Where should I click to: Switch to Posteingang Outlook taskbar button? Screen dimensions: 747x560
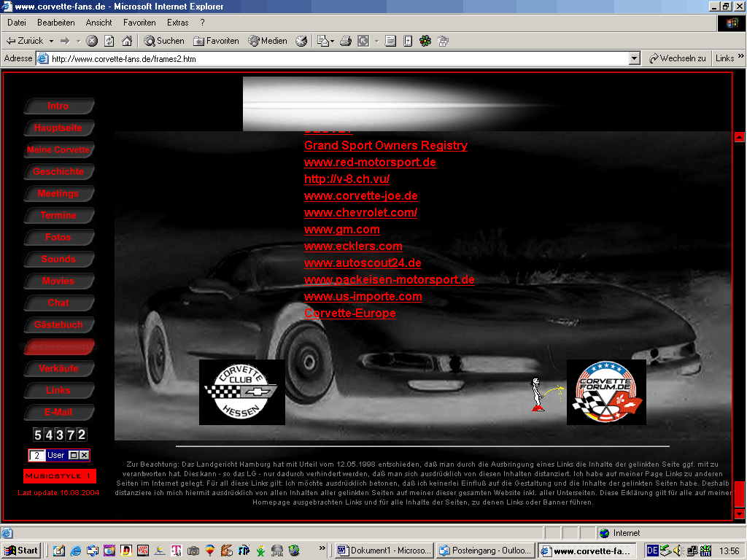(485, 551)
